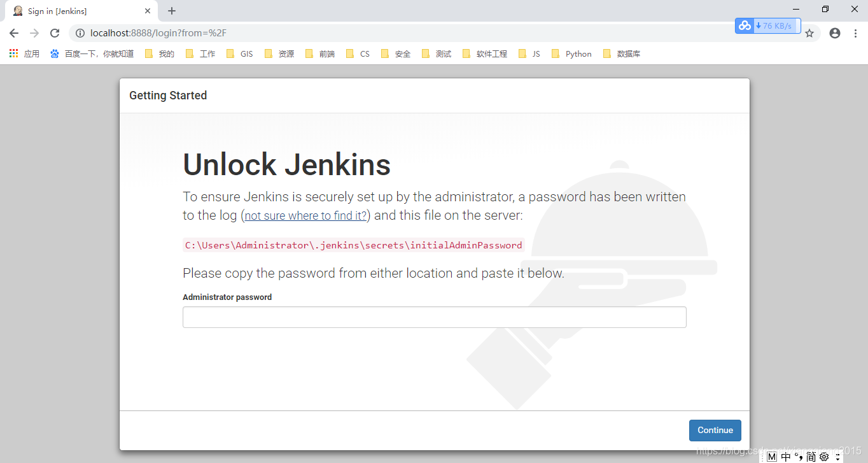Focus the Administrator password field
Image resolution: width=868 pixels, height=463 pixels.
(434, 317)
